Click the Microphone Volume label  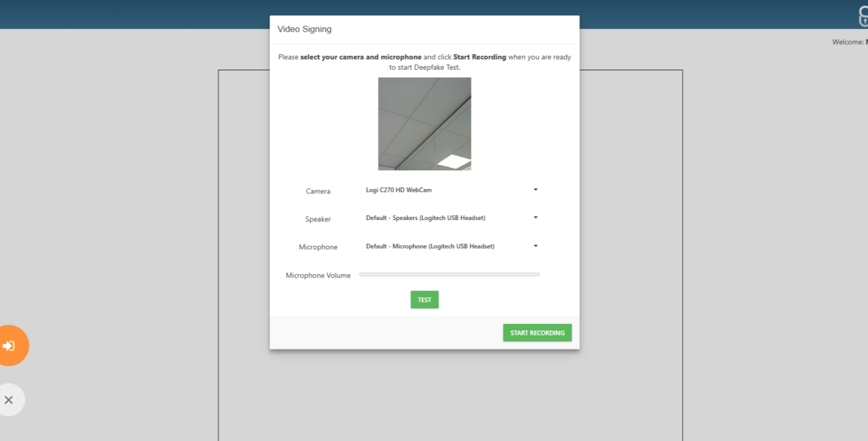pyautogui.click(x=318, y=275)
